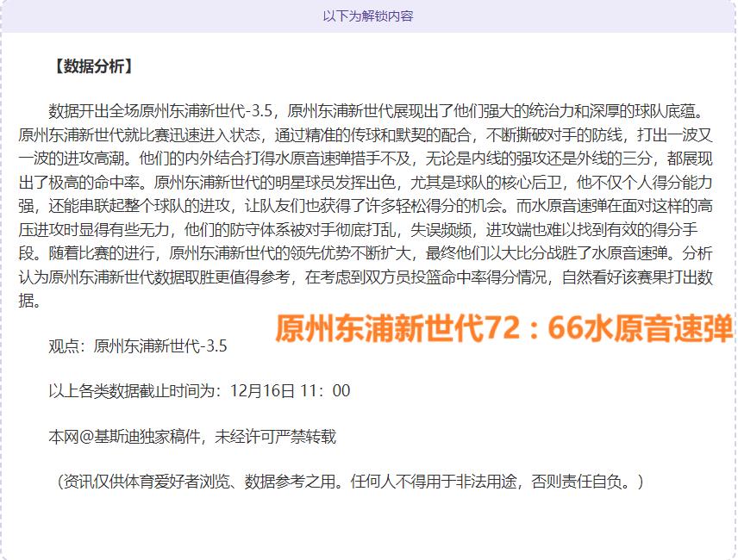
Task: Click the 以下为解锁内容 header banner
Action: pyautogui.click(x=368, y=16)
